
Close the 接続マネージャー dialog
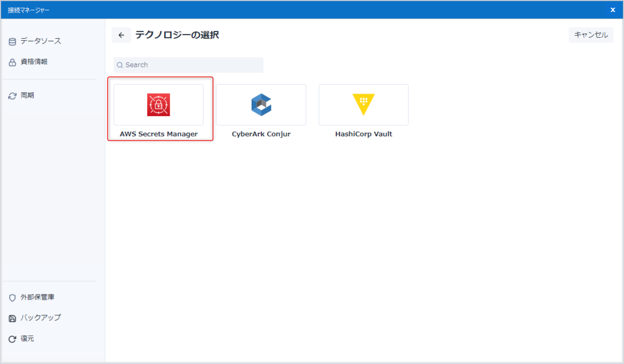[x=613, y=10]
